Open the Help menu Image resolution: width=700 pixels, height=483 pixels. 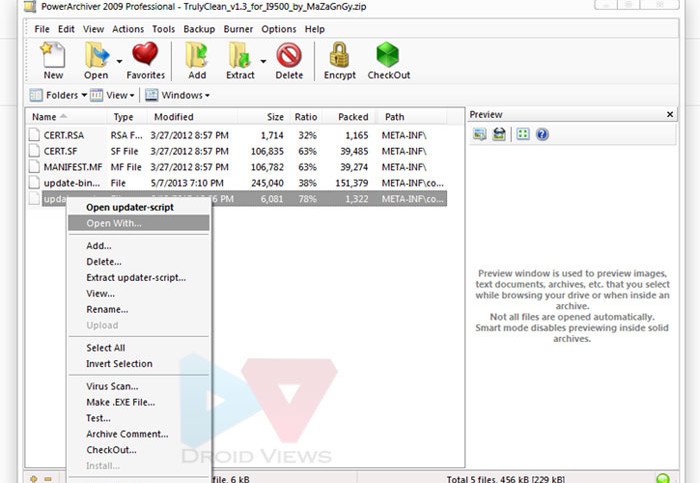314,29
